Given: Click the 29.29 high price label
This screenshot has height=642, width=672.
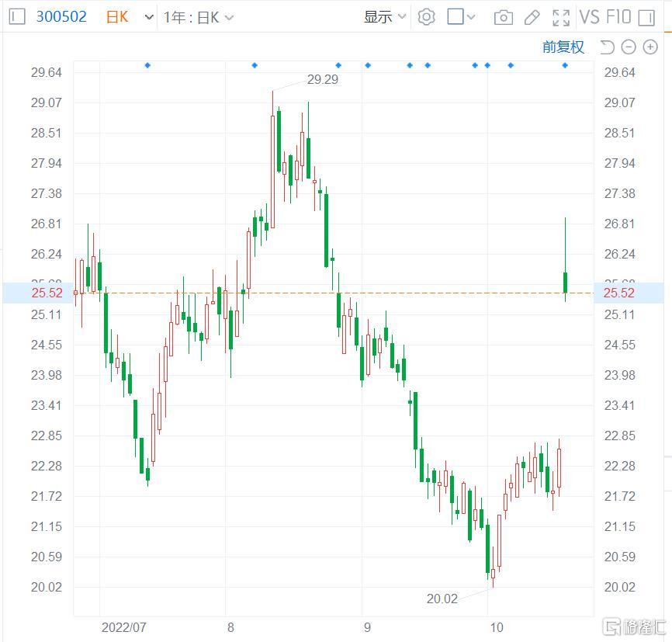Looking at the screenshot, I should 323,79.
